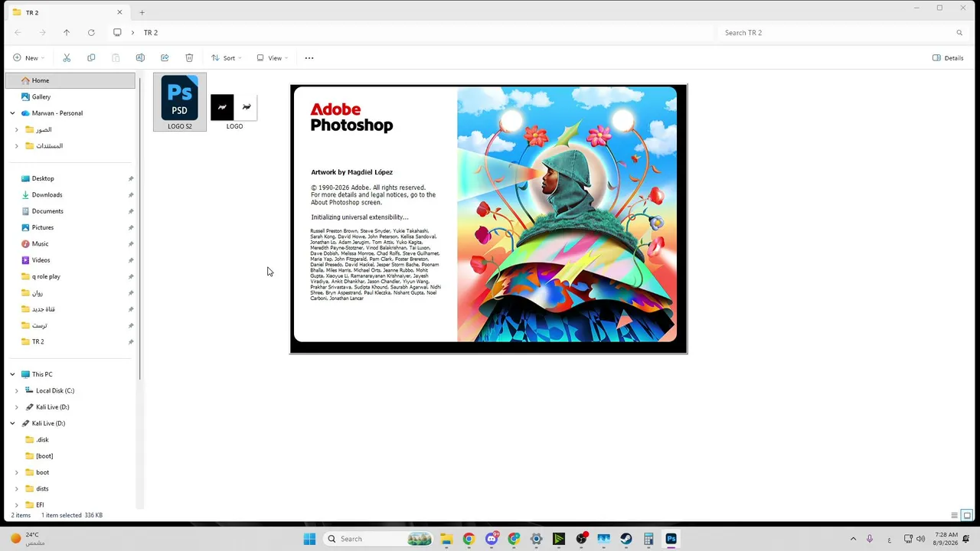The width and height of the screenshot is (980, 551).
Task: Expand the الصور folder node
Action: click(x=17, y=129)
